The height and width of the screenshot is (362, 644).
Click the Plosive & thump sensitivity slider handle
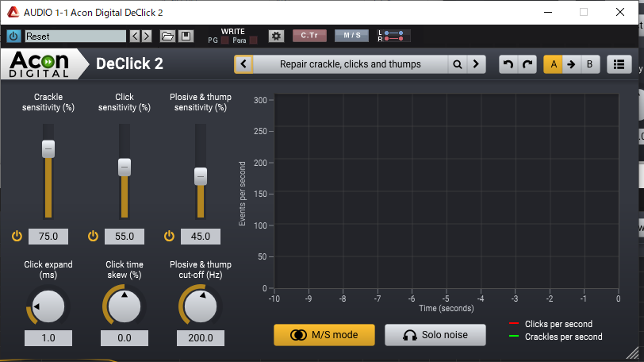[201, 177]
